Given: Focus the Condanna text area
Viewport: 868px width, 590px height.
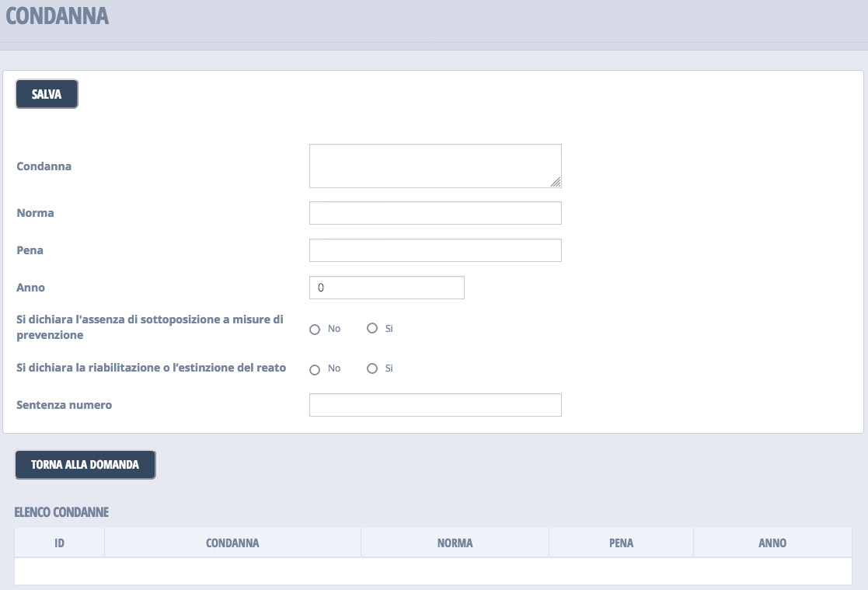Looking at the screenshot, I should [434, 166].
